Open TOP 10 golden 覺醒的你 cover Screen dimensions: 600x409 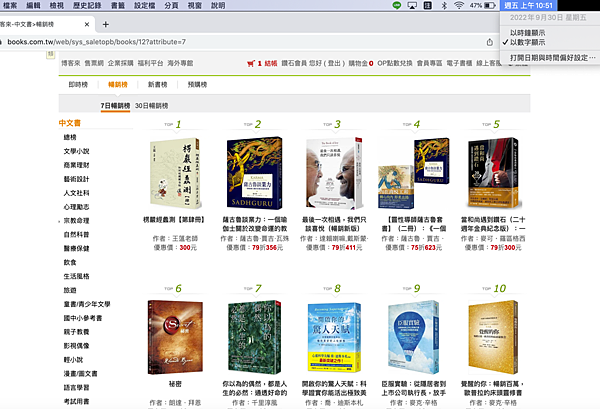click(x=493, y=337)
